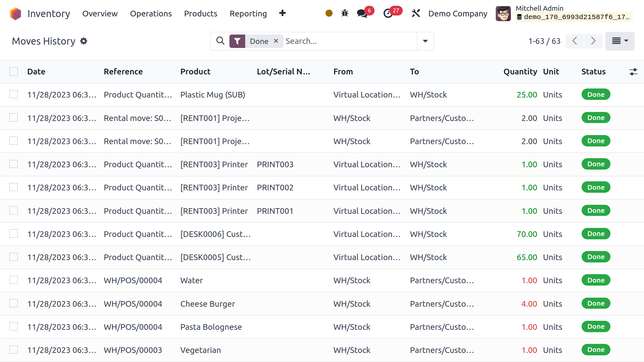Open the Reporting menu

[x=248, y=14]
